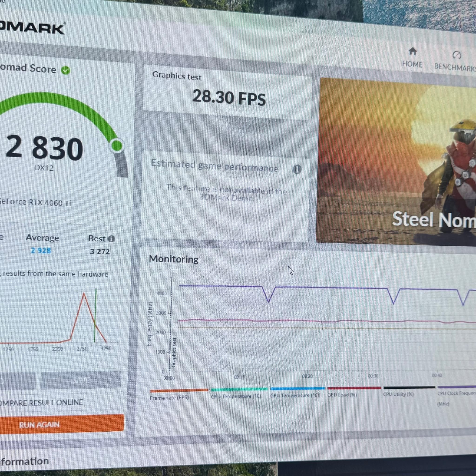Click the blue GPU Temperature color bar
This screenshot has width=476, height=476.
point(297,389)
